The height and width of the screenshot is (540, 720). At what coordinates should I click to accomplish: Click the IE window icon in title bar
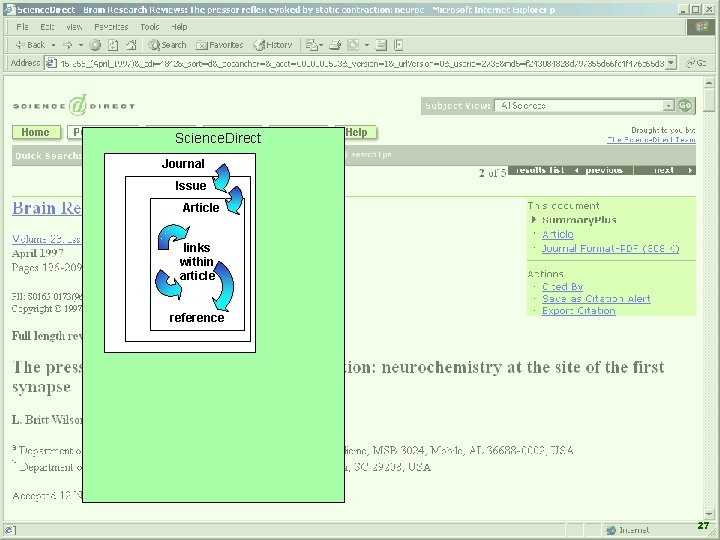coord(10,10)
